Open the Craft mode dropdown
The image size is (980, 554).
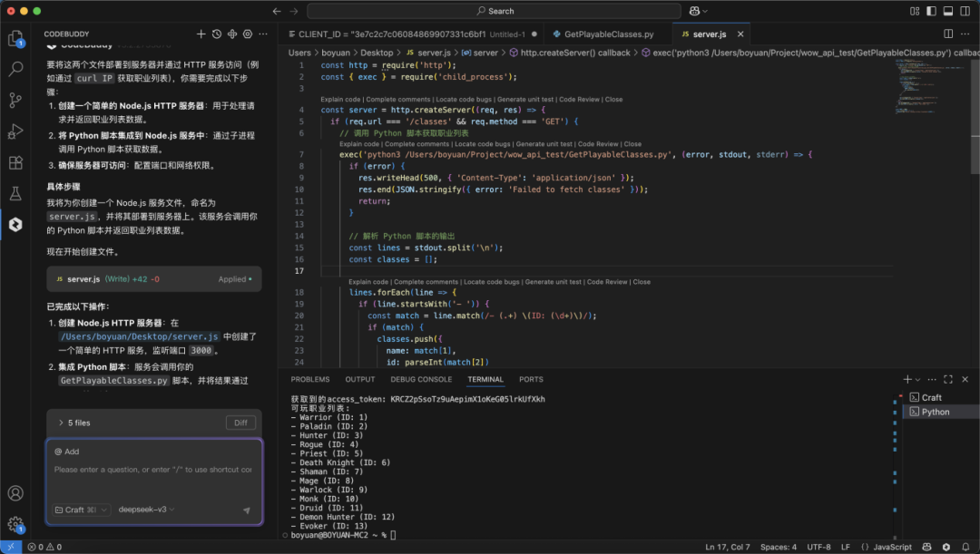click(82, 510)
